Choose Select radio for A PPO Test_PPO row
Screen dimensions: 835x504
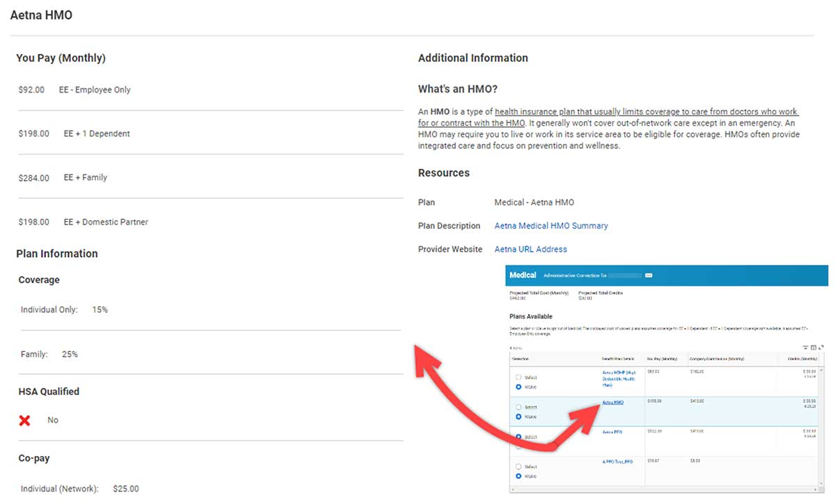(x=518, y=467)
